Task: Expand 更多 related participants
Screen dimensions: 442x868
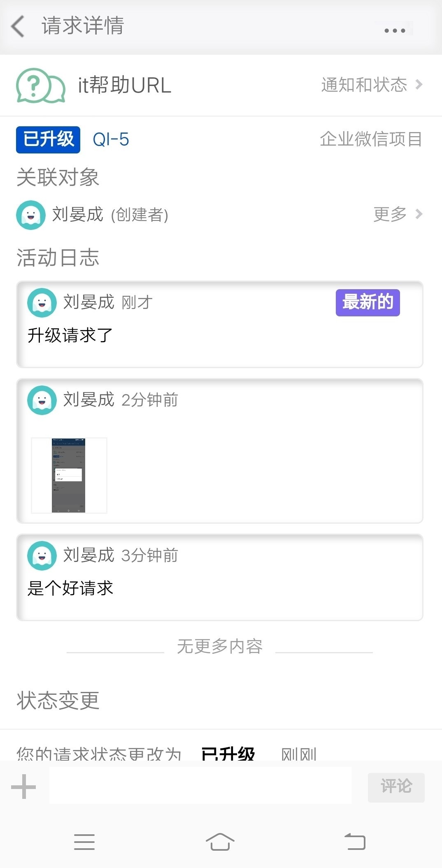Action: (x=397, y=214)
